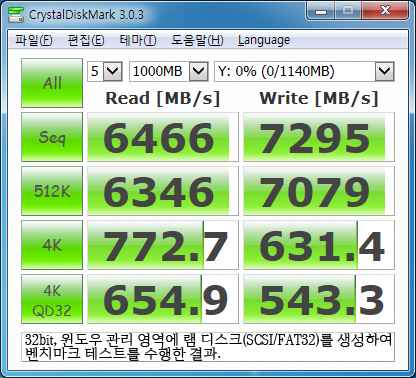Image resolution: width=416 pixels, height=378 pixels.
Task: Open the 편집(E) menu
Action: coord(86,40)
